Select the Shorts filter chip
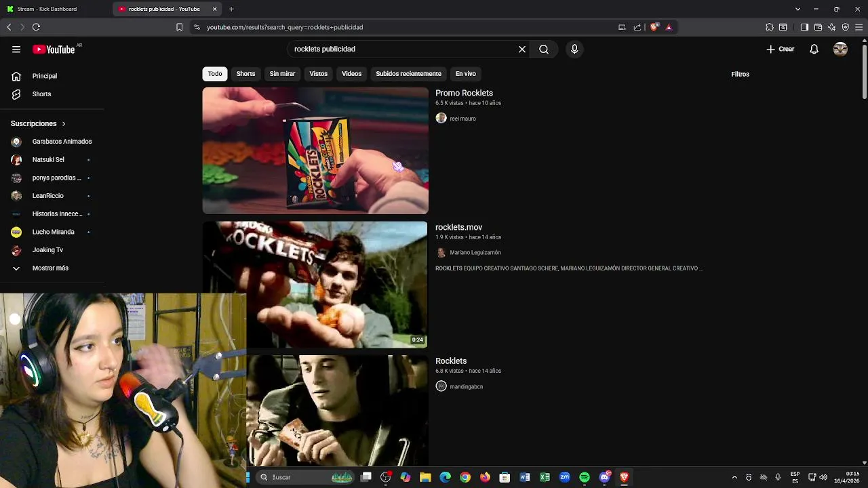The width and height of the screenshot is (868, 488). [x=245, y=73]
